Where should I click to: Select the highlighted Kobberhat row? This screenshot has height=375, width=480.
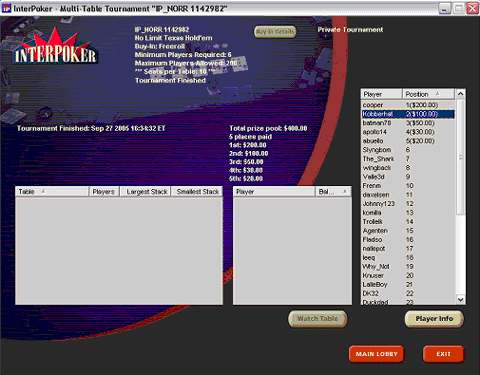(408, 114)
